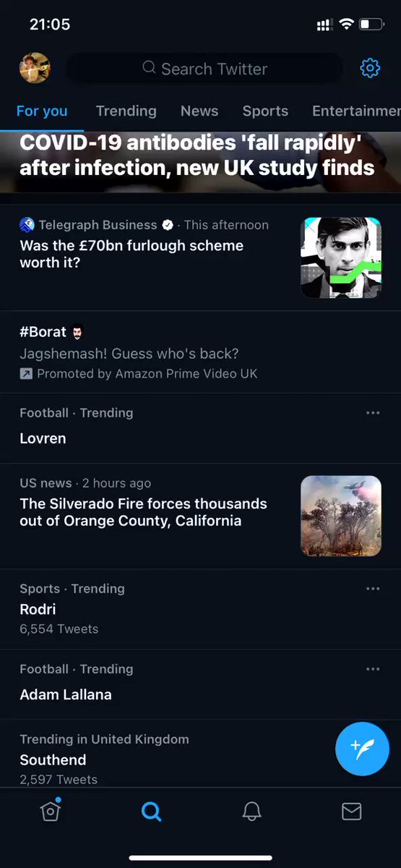Screen dimensions: 401x868
Task: Open the Silverado Fire photo thumbnail
Action: click(x=341, y=516)
